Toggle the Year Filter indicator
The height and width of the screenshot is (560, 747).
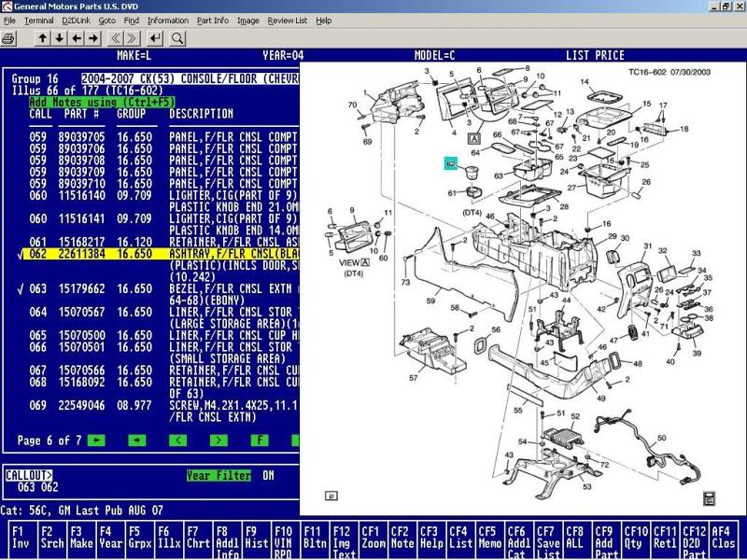[218, 475]
